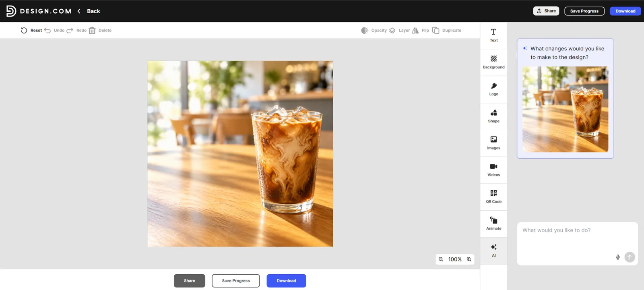Select the Logo tool
Image resolution: width=644 pixels, height=290 pixels.
click(x=493, y=89)
